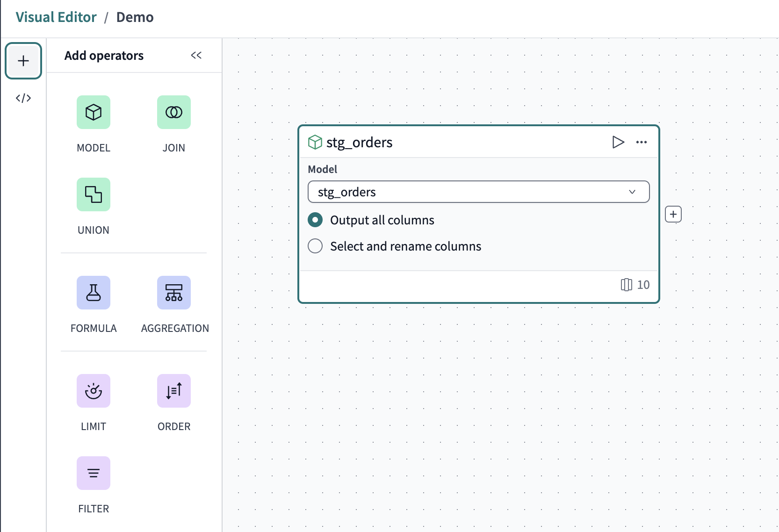Image resolution: width=779 pixels, height=532 pixels.
Task: Pick the UNION operator icon
Action: [x=94, y=194]
